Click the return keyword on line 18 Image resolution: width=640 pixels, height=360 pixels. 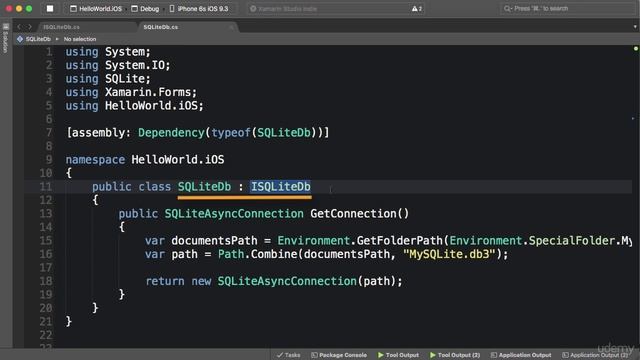click(165, 281)
